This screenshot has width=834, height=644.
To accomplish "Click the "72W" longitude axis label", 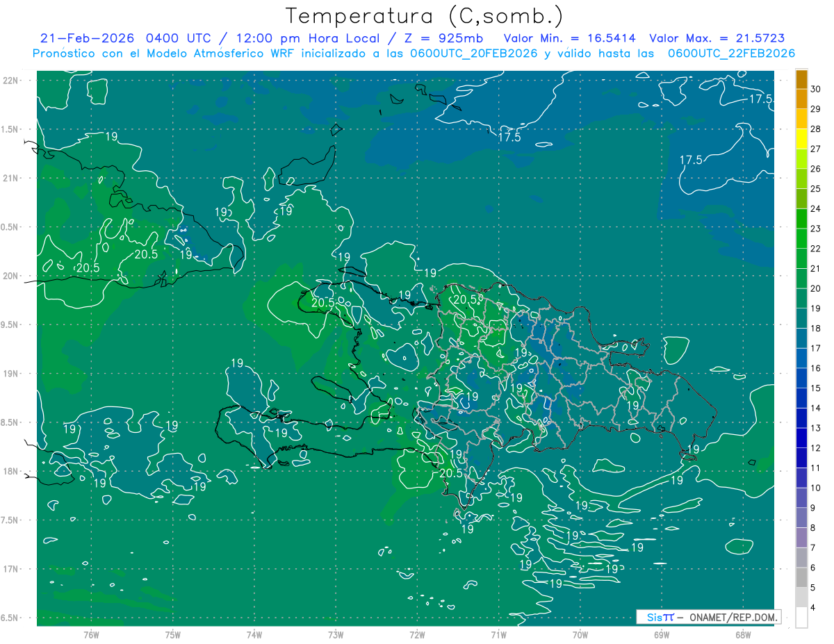I will point(417,635).
